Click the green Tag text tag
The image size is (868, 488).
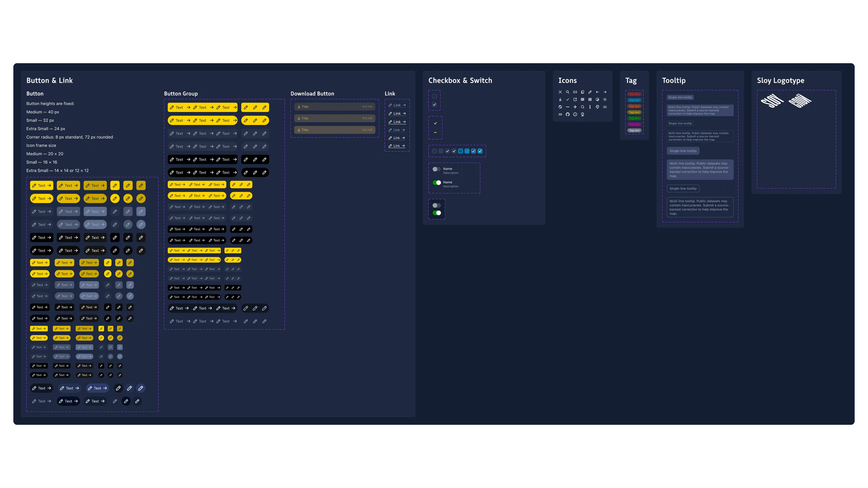(634, 118)
